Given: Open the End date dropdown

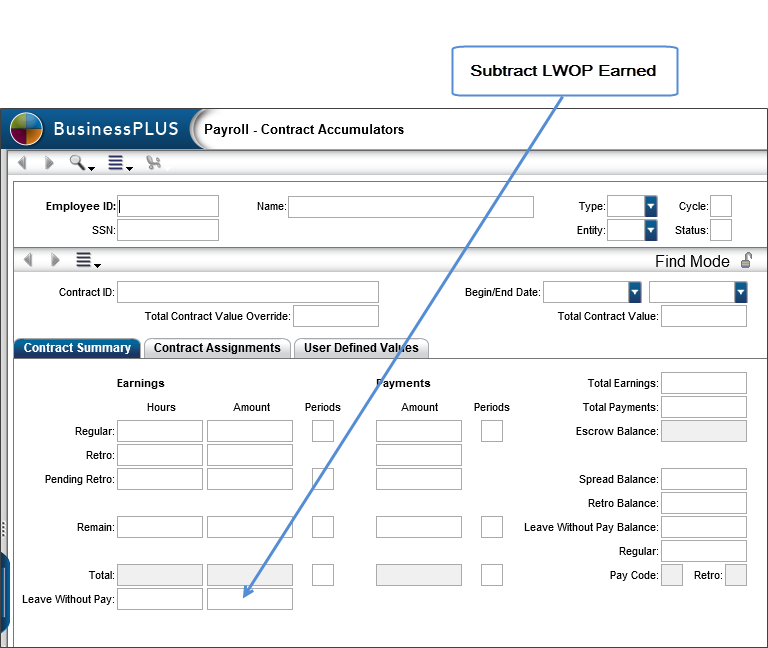Looking at the screenshot, I should pyautogui.click(x=740, y=292).
